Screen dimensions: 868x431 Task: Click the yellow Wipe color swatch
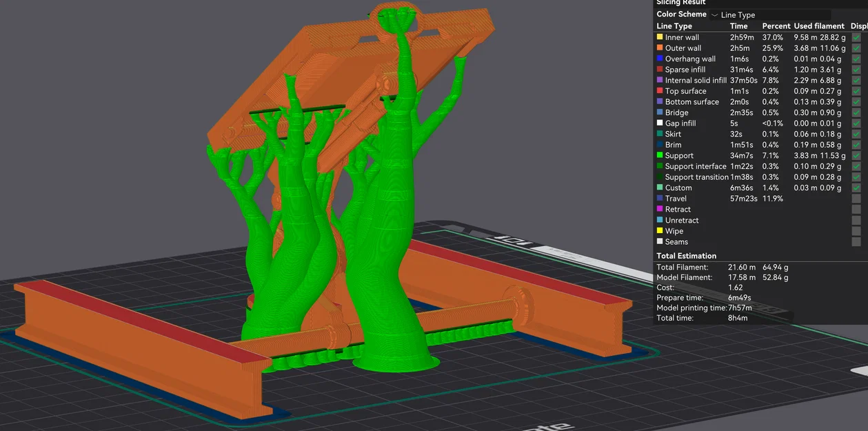coord(660,231)
